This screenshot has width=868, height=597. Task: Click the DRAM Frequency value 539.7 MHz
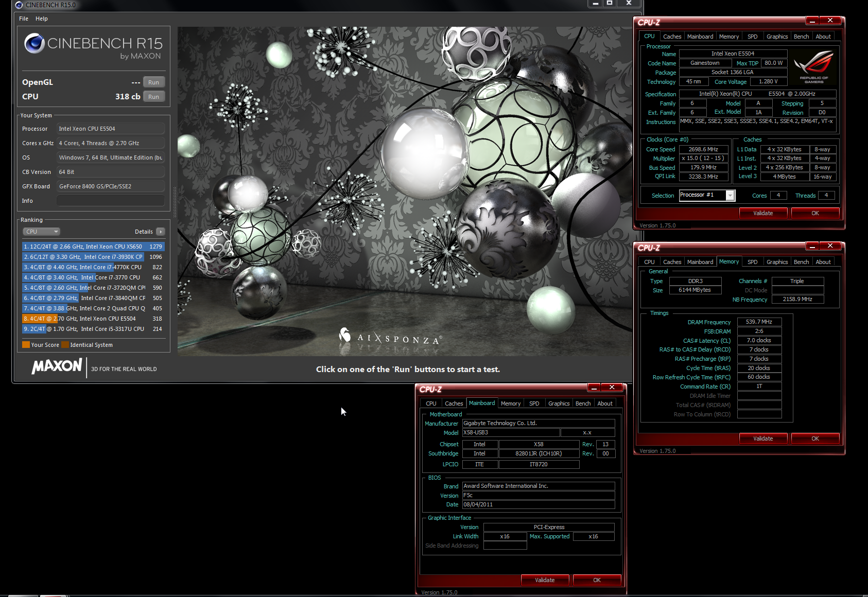[759, 322]
